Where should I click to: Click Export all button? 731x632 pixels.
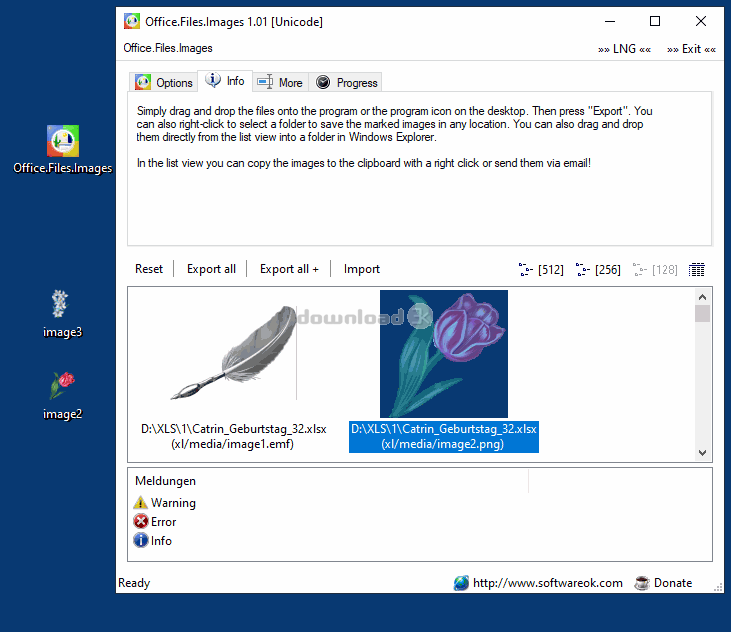[211, 269]
